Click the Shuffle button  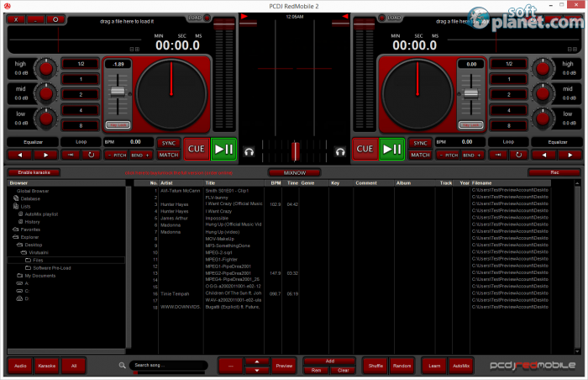[x=375, y=366]
